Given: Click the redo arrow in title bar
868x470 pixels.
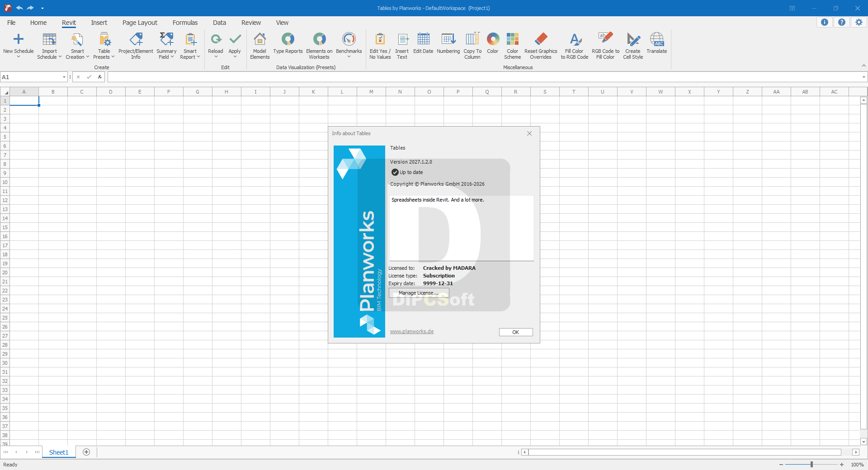Looking at the screenshot, I should pos(30,8).
